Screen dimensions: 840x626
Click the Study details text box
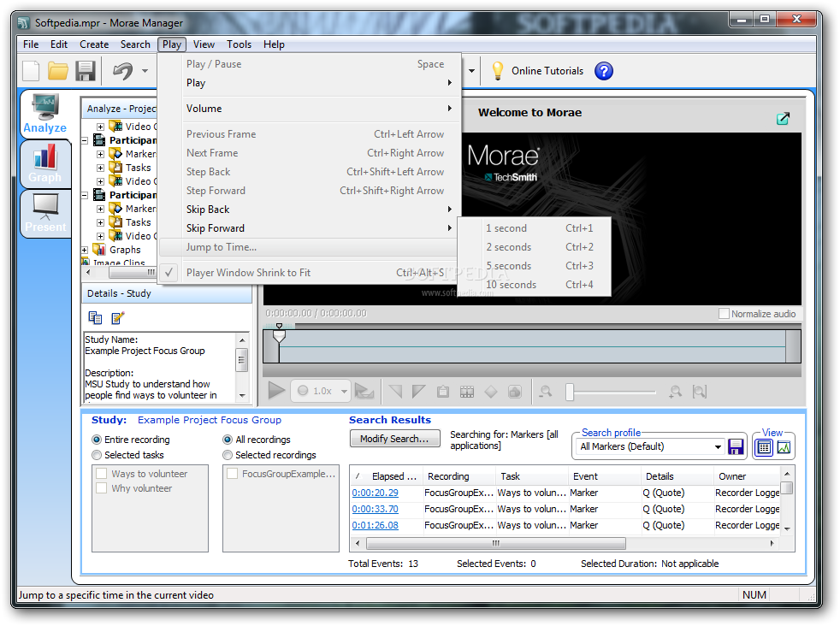(160, 367)
